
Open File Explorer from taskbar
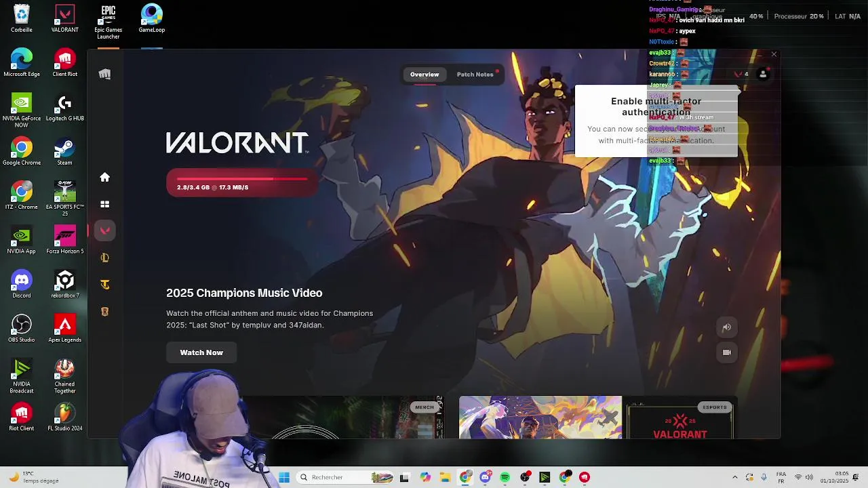445,477
